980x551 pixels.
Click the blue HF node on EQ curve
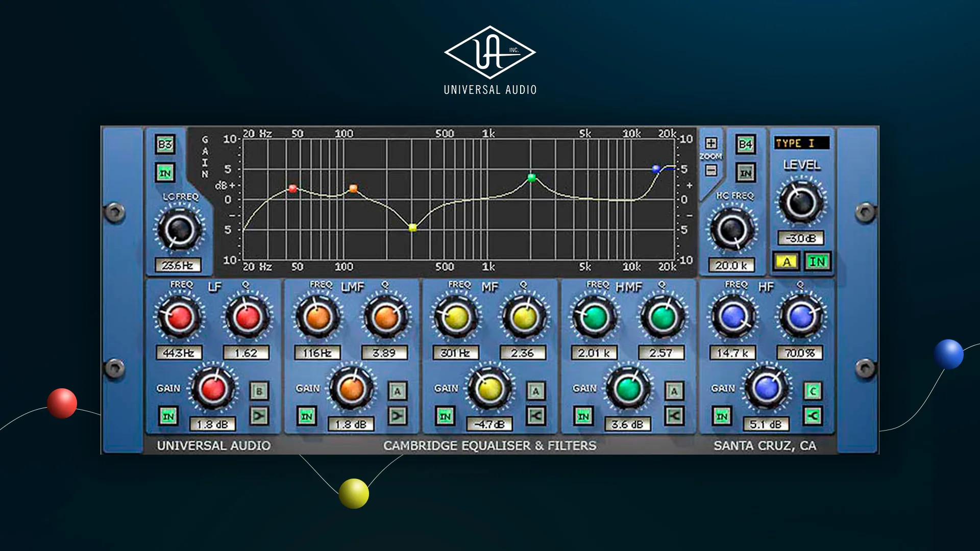pos(656,168)
